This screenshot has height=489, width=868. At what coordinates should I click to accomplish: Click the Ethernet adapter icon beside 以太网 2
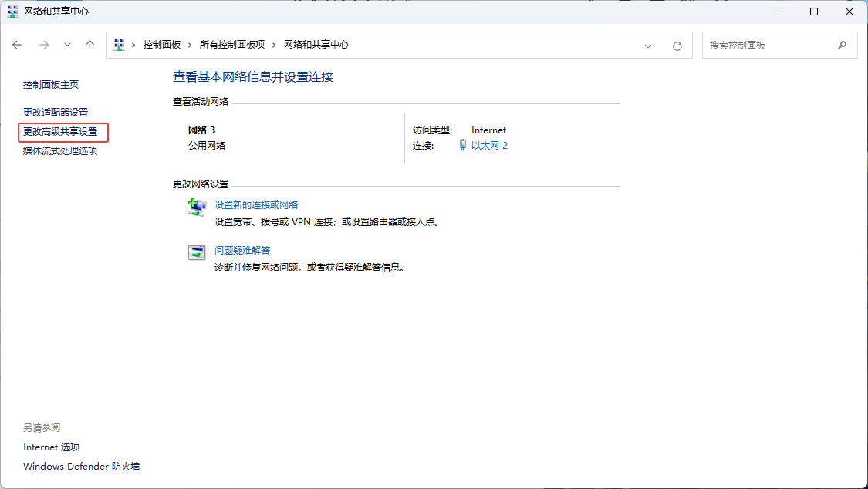tap(462, 145)
